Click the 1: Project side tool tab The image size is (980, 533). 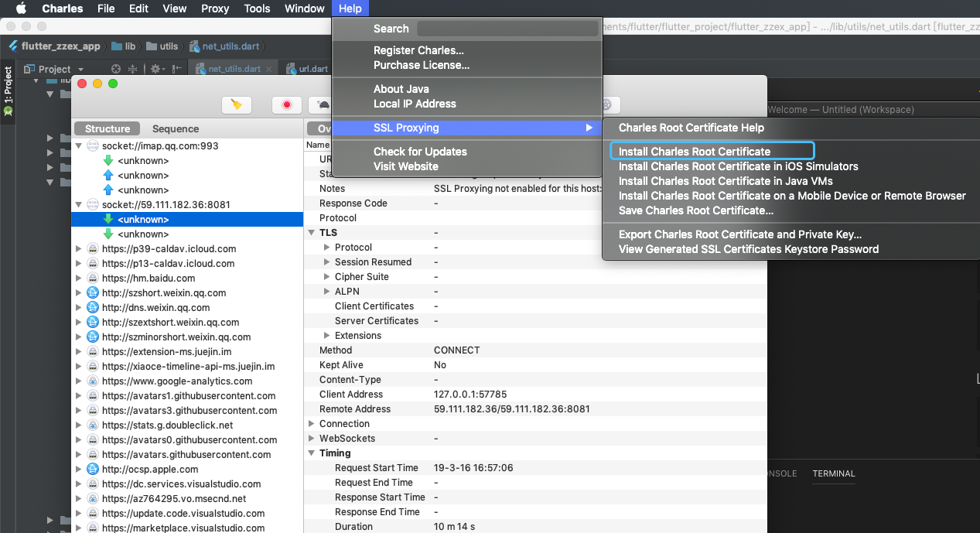click(8, 91)
